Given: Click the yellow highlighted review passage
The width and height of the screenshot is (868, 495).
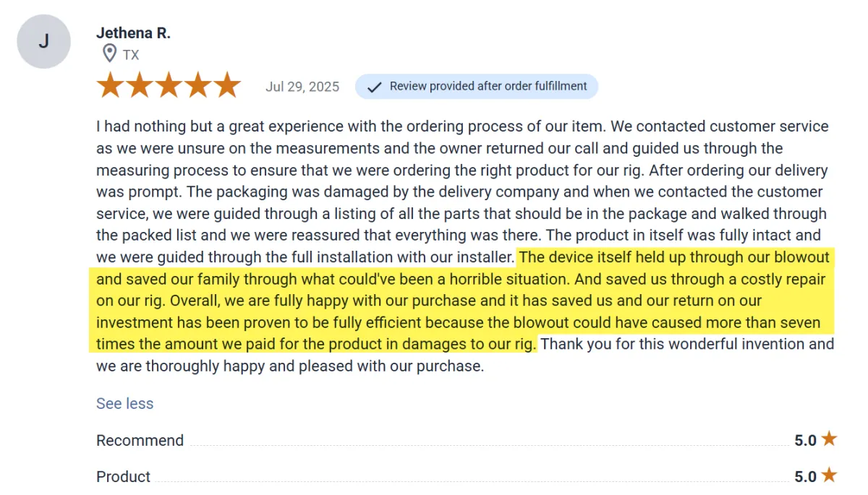Looking at the screenshot, I should tap(463, 301).
